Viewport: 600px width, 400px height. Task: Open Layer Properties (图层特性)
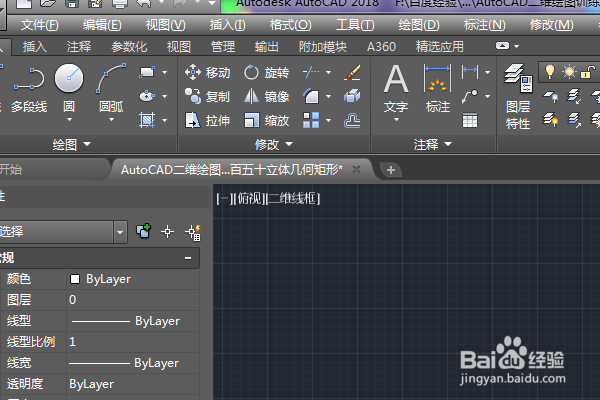tap(518, 97)
